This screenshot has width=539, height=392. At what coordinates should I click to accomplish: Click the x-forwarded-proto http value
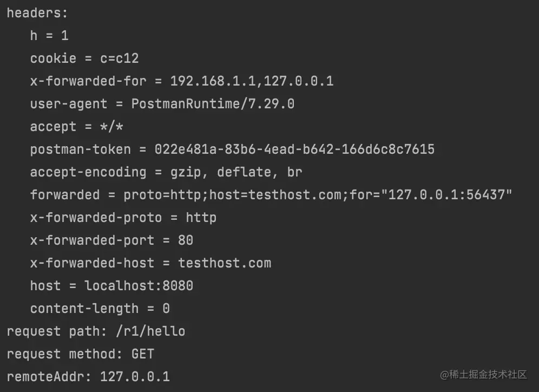[x=201, y=218]
